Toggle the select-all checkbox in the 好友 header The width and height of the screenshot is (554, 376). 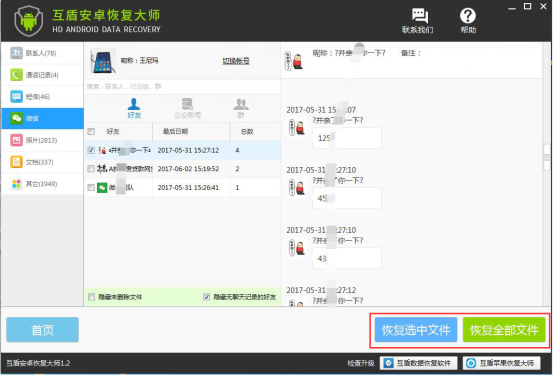91,132
